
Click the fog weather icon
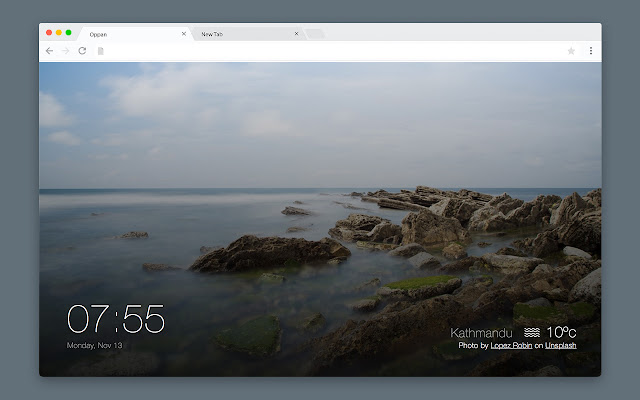tap(532, 332)
